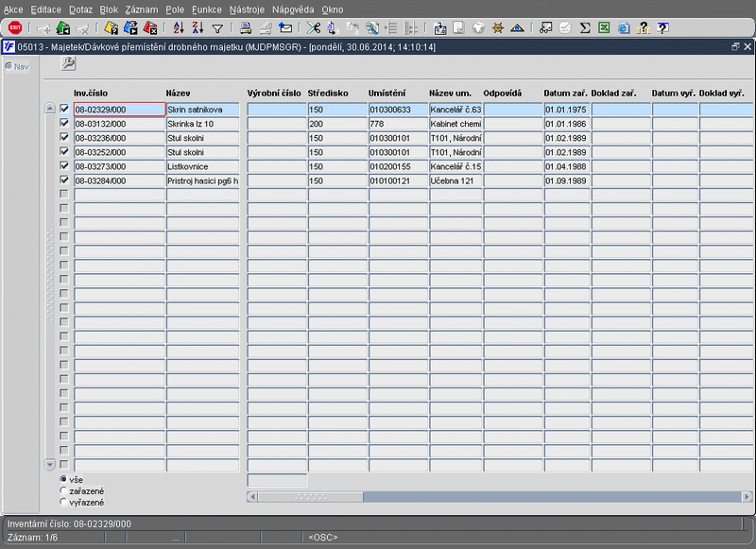
Task: Click the magnifier search icon in toolbar
Action: (x=371, y=28)
